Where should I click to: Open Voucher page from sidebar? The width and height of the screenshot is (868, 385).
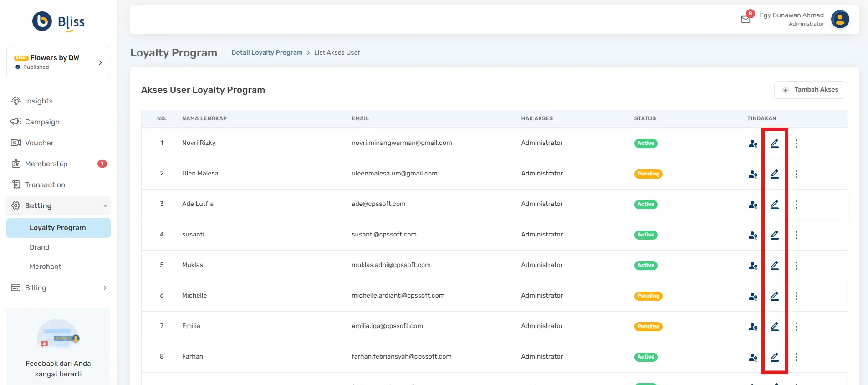point(39,143)
